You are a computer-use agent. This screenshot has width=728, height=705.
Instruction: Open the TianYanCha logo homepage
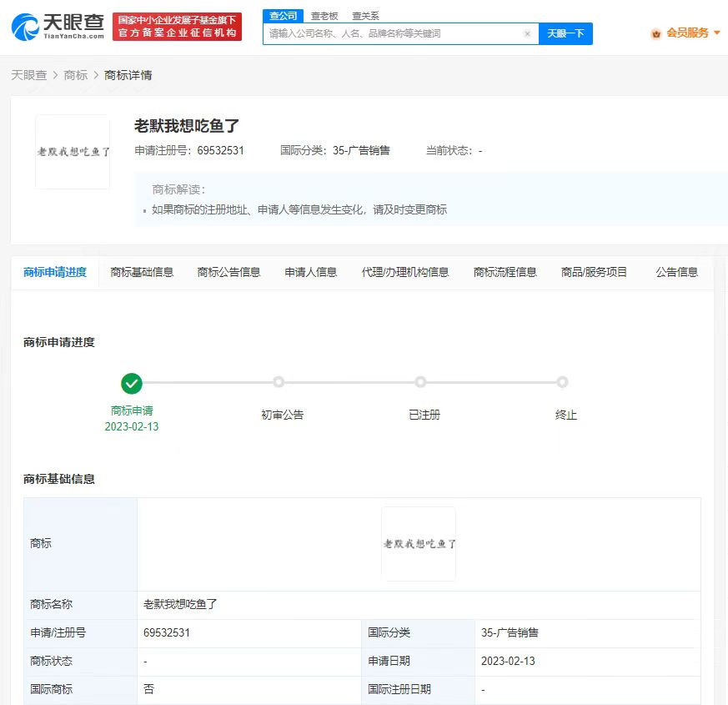tap(58, 27)
